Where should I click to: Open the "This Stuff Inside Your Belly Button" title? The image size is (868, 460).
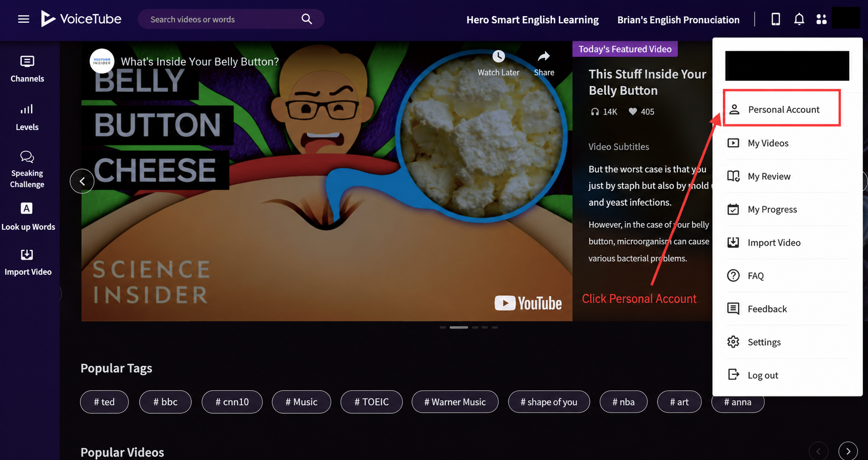648,82
